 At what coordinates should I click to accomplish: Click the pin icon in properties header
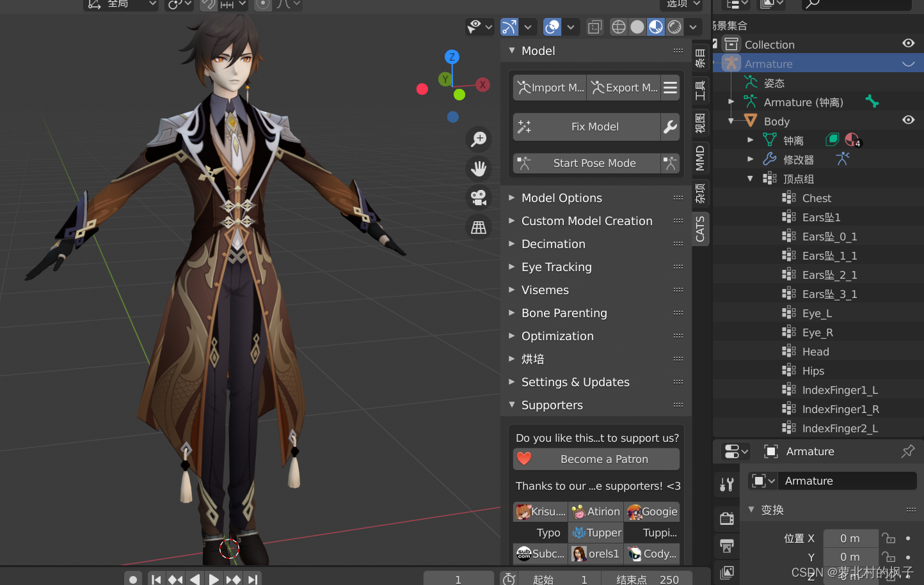(908, 451)
